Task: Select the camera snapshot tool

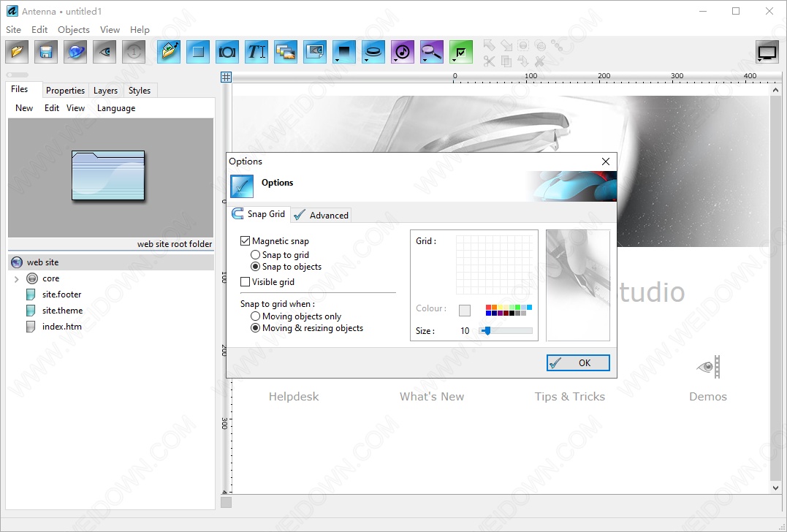Action: click(227, 52)
